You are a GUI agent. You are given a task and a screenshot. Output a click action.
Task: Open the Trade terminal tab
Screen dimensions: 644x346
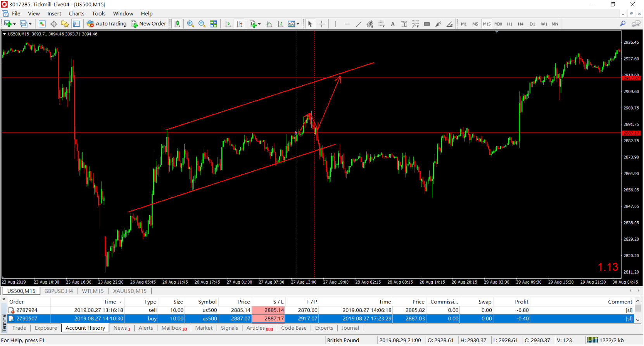(19, 328)
